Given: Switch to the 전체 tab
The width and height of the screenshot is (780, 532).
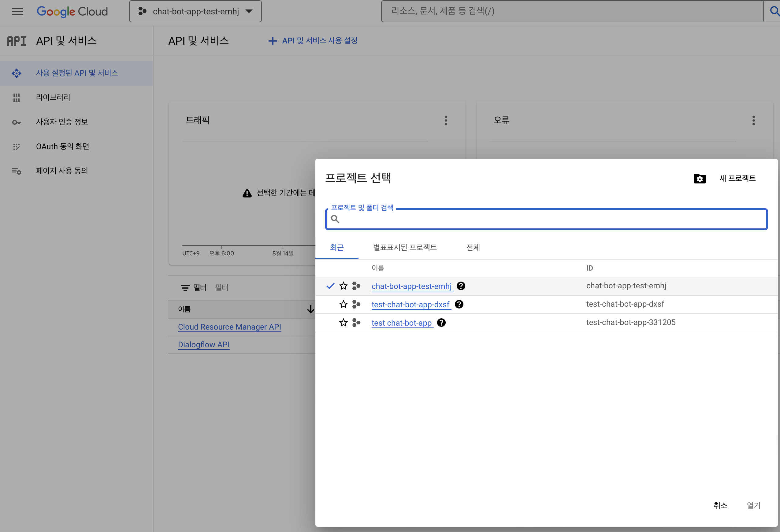Looking at the screenshot, I should pos(473,248).
